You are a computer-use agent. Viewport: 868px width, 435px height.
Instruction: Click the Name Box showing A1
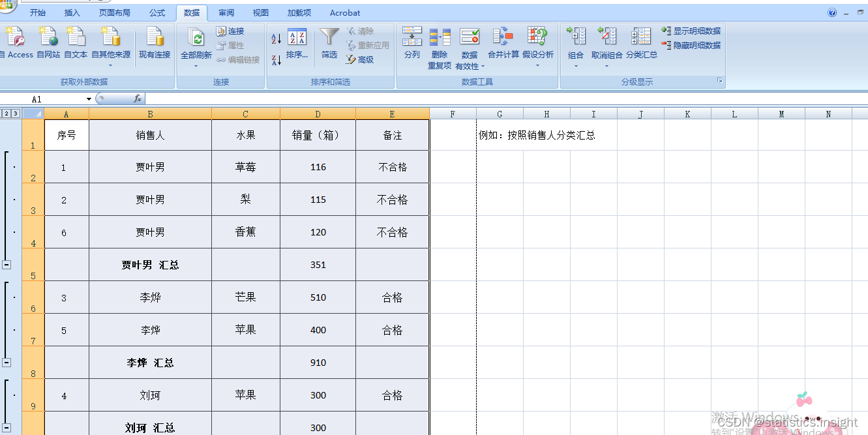tap(43, 99)
